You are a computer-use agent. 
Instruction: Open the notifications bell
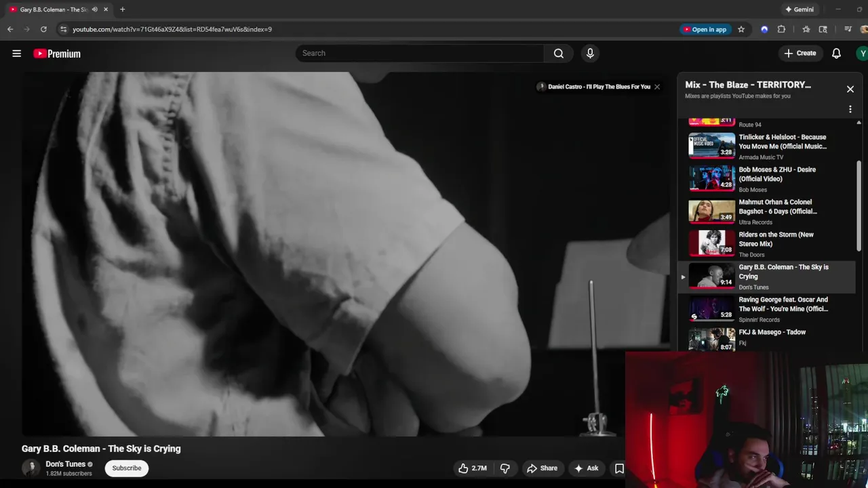(x=836, y=54)
